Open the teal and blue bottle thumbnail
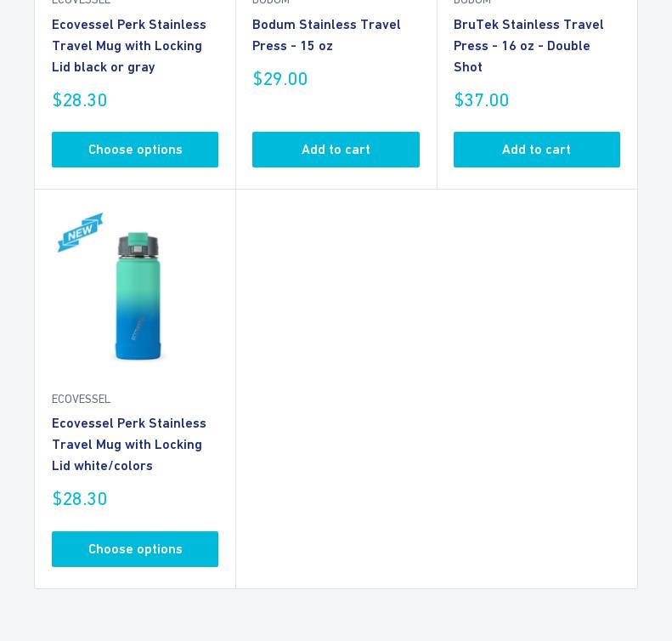672x641 pixels. pos(136,296)
